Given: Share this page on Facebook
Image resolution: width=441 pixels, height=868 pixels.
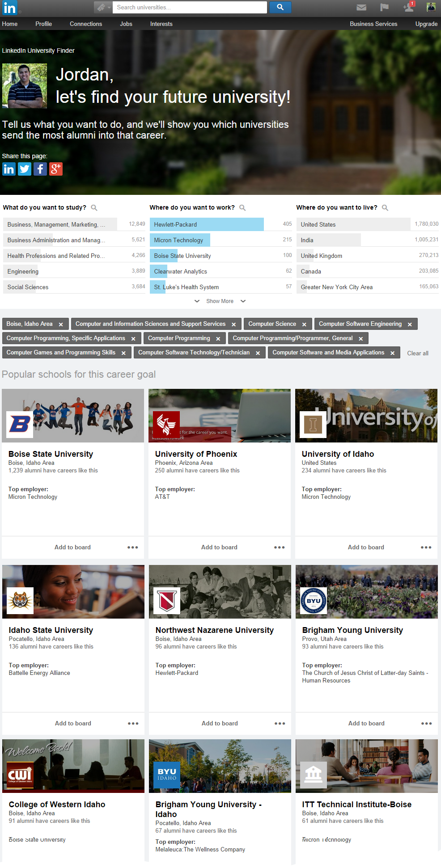Looking at the screenshot, I should (x=40, y=169).
